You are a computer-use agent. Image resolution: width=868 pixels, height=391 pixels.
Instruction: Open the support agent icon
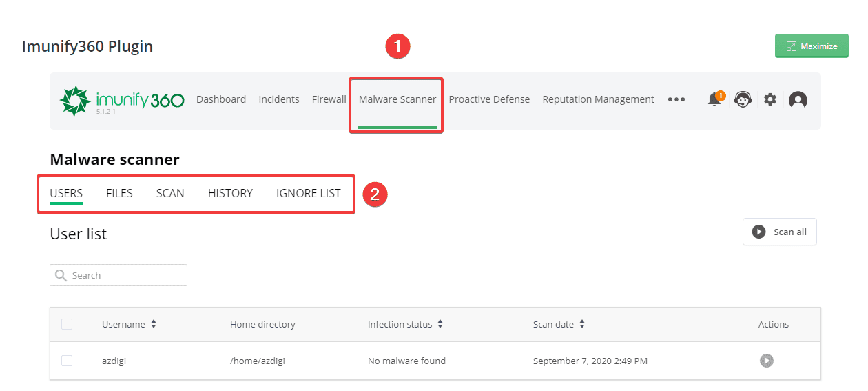click(x=743, y=100)
